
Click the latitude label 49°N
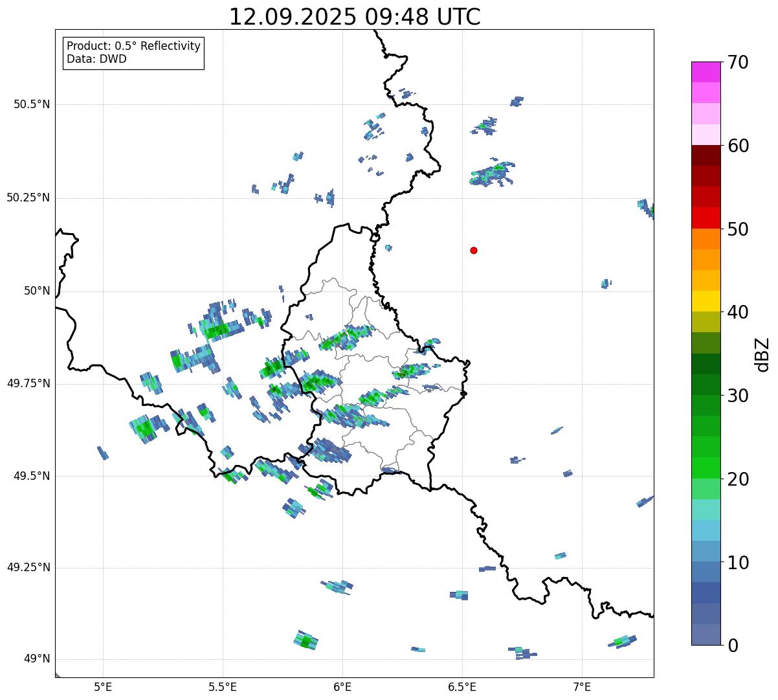[x=37, y=659]
